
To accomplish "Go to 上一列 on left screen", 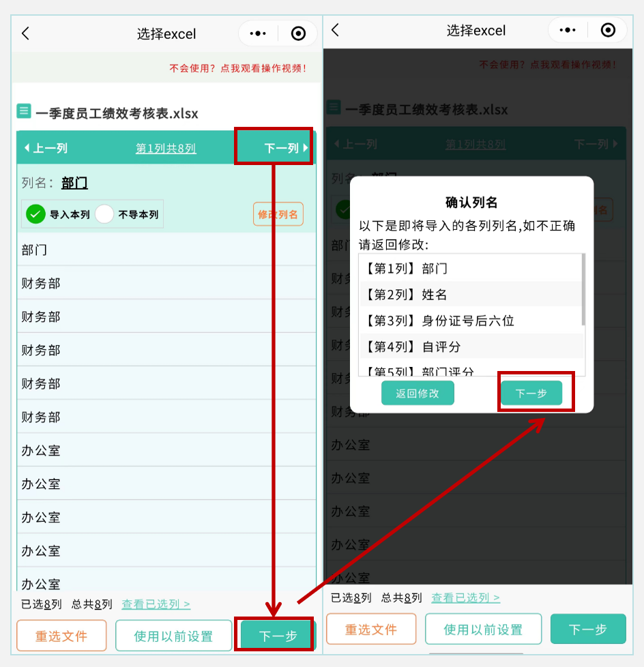I will tap(46, 148).
